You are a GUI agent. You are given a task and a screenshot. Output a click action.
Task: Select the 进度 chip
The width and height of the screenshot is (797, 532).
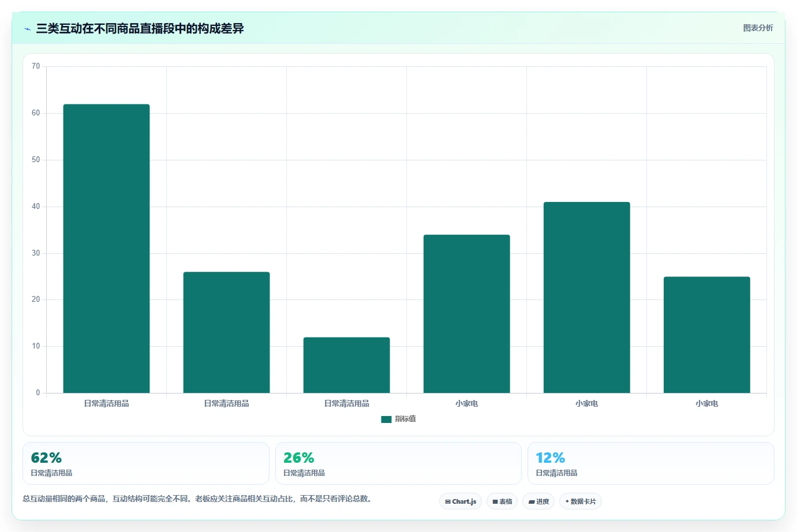(538, 501)
